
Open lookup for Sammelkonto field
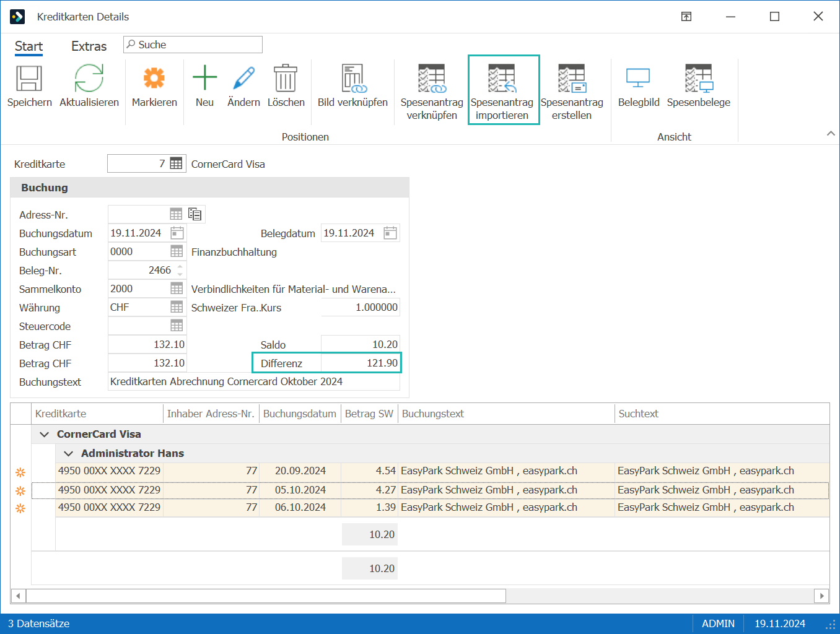coord(177,289)
